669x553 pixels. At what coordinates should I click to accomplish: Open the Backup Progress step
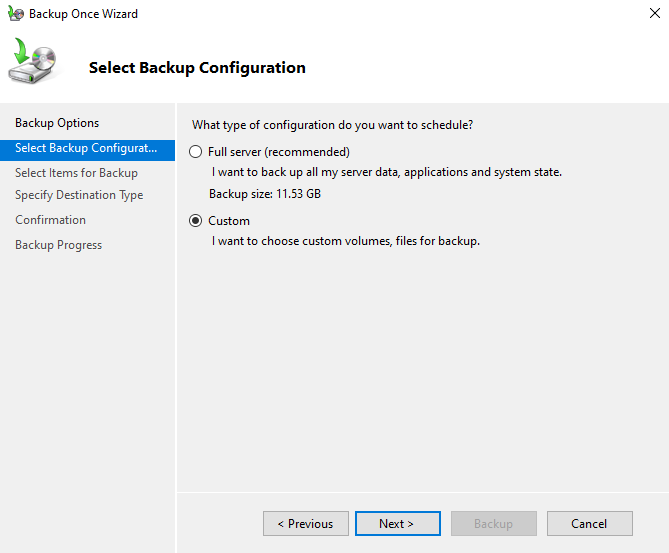(x=58, y=245)
